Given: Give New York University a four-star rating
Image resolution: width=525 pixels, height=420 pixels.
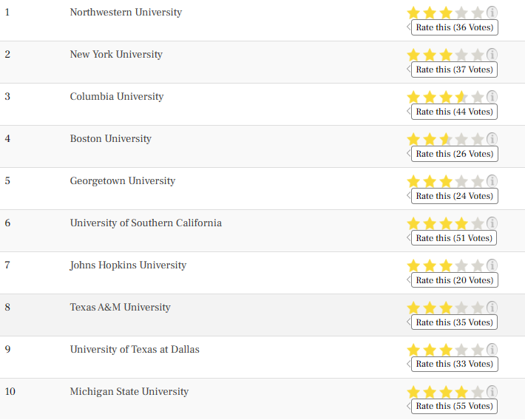Looking at the screenshot, I should tap(461, 55).
